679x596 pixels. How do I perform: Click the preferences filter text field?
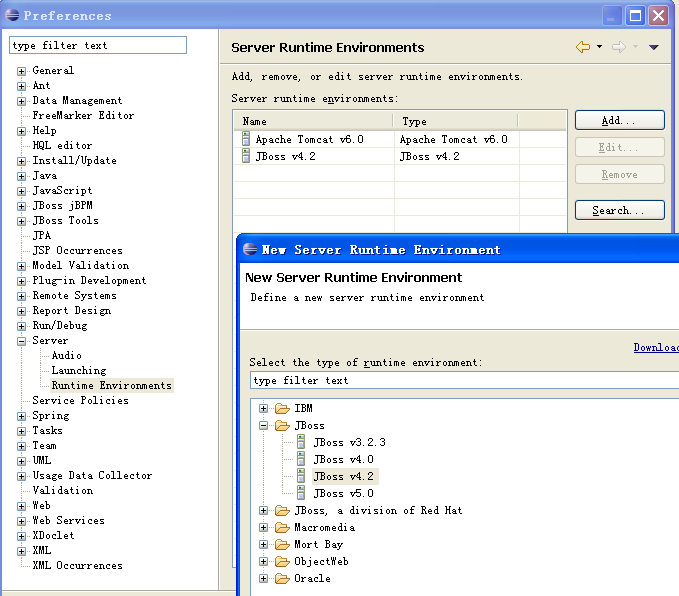tap(98, 45)
